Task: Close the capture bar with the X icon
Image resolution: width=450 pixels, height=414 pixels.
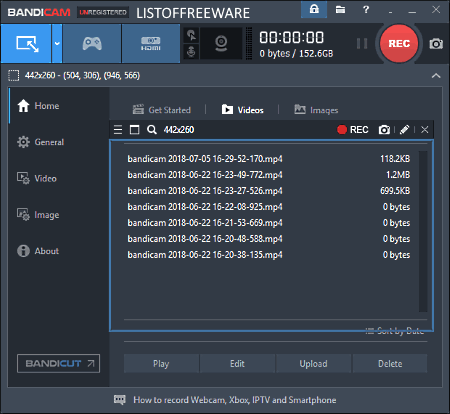Action: (424, 130)
